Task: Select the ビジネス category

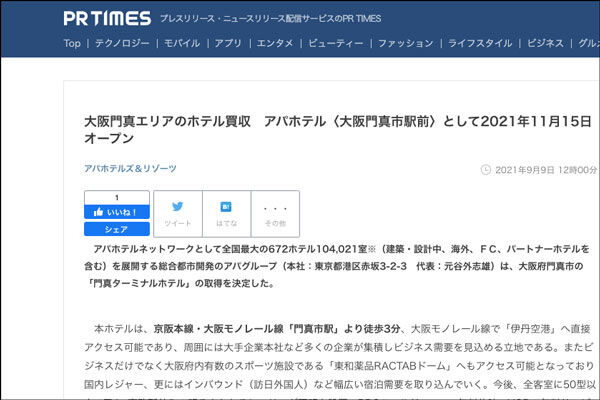Action: [x=545, y=43]
